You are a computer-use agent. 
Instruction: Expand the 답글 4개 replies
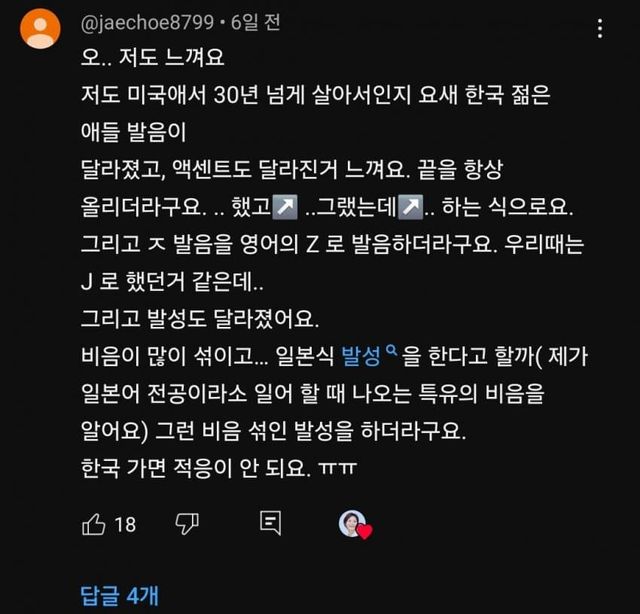(119, 596)
